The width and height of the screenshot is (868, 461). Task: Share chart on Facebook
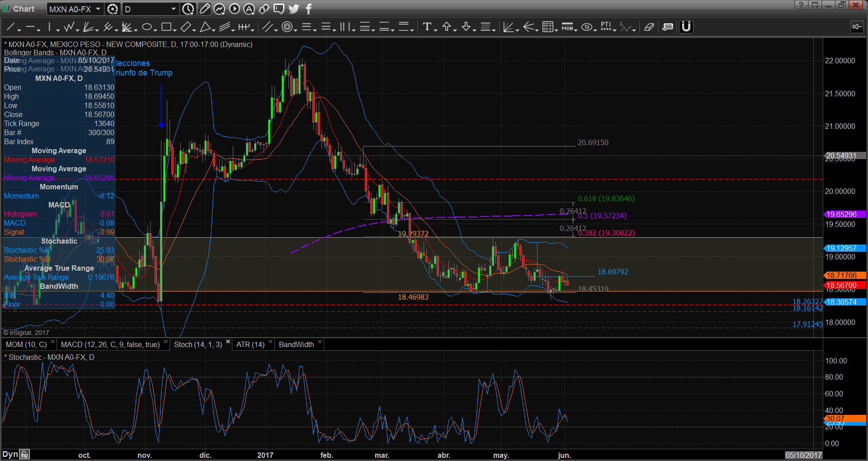coord(309,9)
